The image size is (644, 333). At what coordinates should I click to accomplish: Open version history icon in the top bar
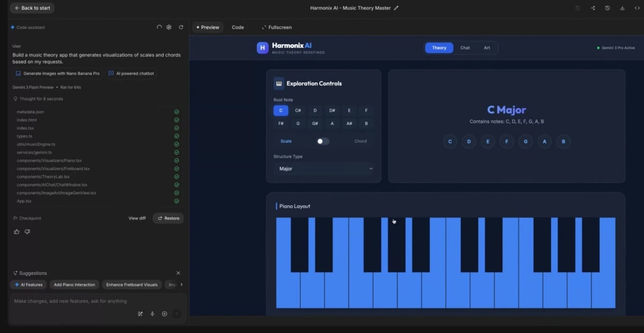(607, 8)
